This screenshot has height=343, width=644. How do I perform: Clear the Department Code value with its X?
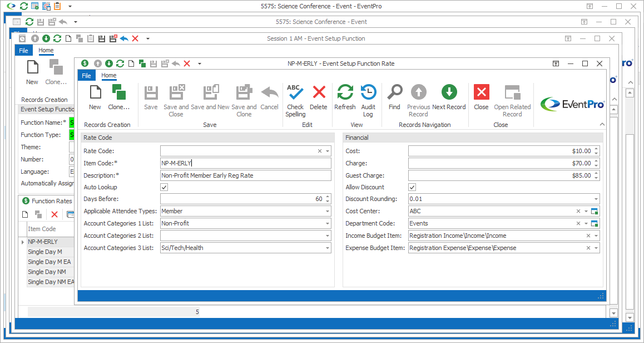(x=578, y=223)
